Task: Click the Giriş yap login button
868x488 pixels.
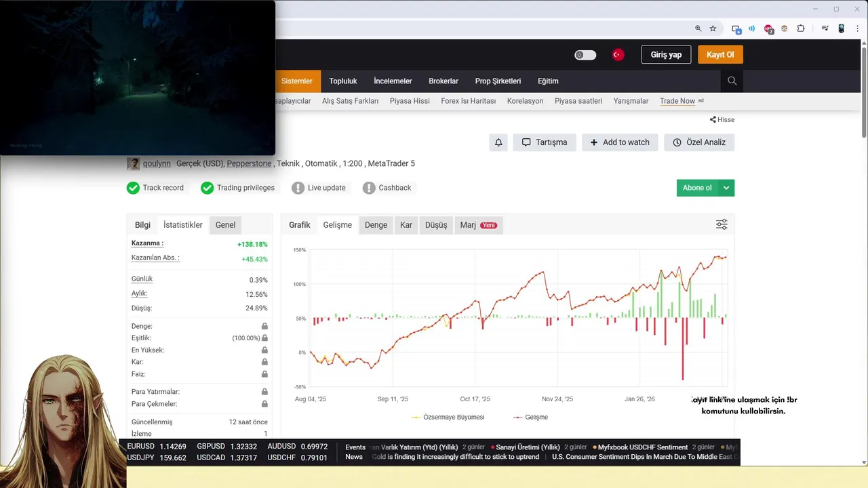Action: (666, 55)
